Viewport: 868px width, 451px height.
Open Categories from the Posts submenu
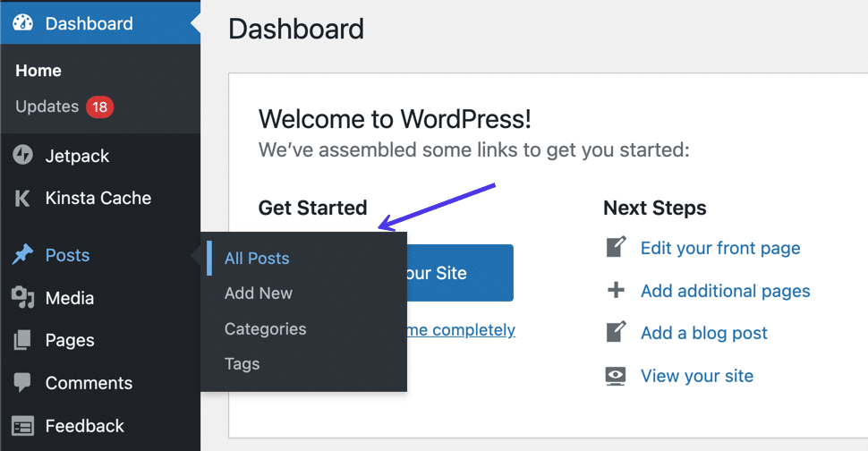[265, 329]
